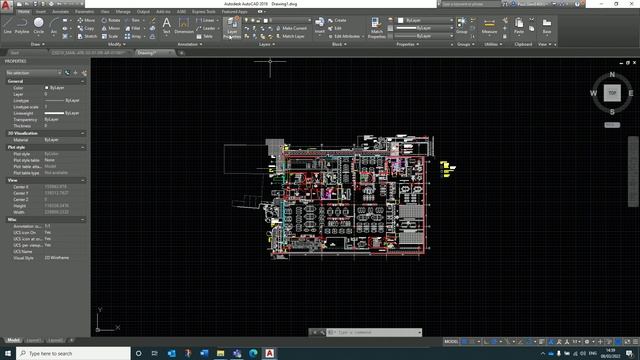Collapse the Plot style section

[x=83, y=147]
